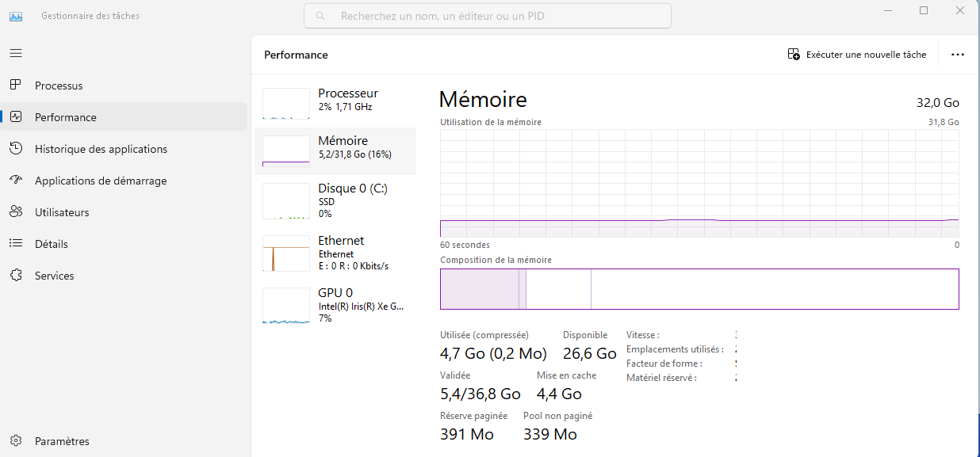The image size is (980, 457).
Task: Select the Ethernet graph thumbnail
Action: pos(286,253)
